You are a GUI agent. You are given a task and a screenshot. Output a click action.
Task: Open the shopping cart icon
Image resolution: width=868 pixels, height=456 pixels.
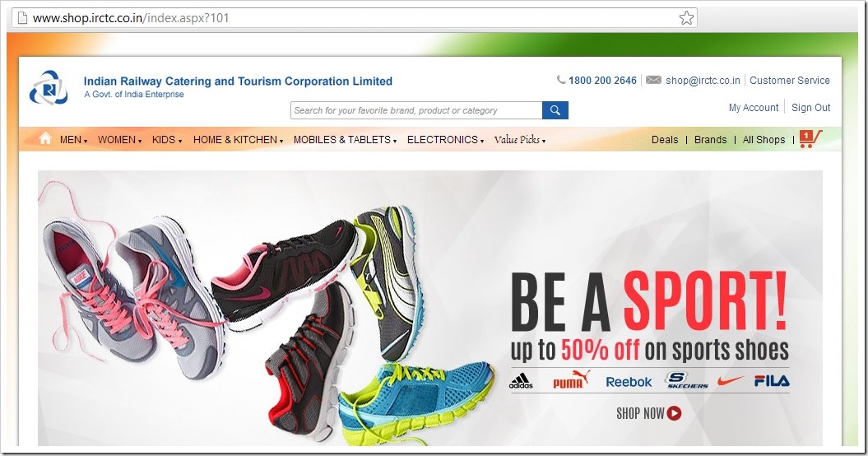coord(810,138)
